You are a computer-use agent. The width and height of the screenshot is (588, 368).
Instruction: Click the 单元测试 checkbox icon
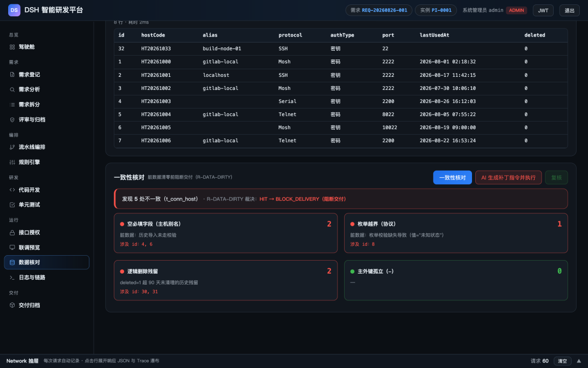(x=12, y=204)
